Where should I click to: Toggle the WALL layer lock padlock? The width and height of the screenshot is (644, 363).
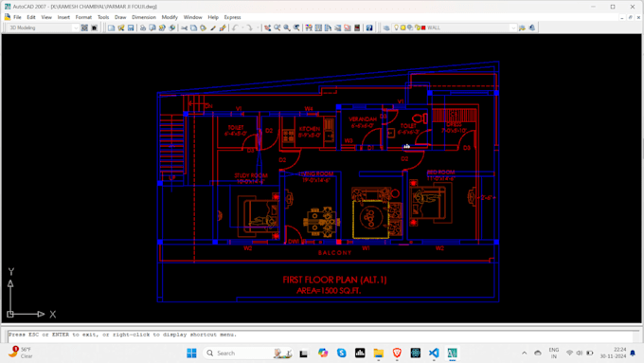(418, 27)
